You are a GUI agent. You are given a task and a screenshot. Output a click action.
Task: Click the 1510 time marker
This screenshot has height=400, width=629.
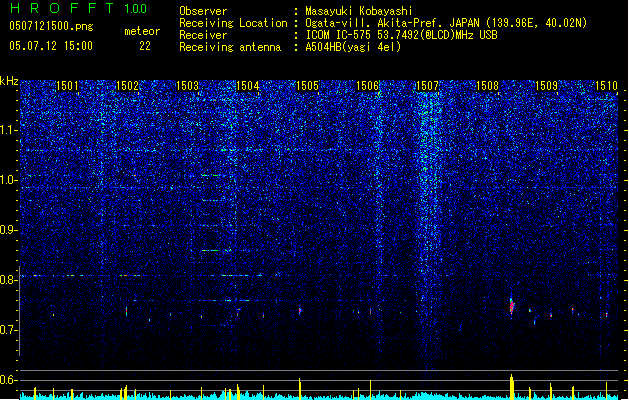coord(607,86)
